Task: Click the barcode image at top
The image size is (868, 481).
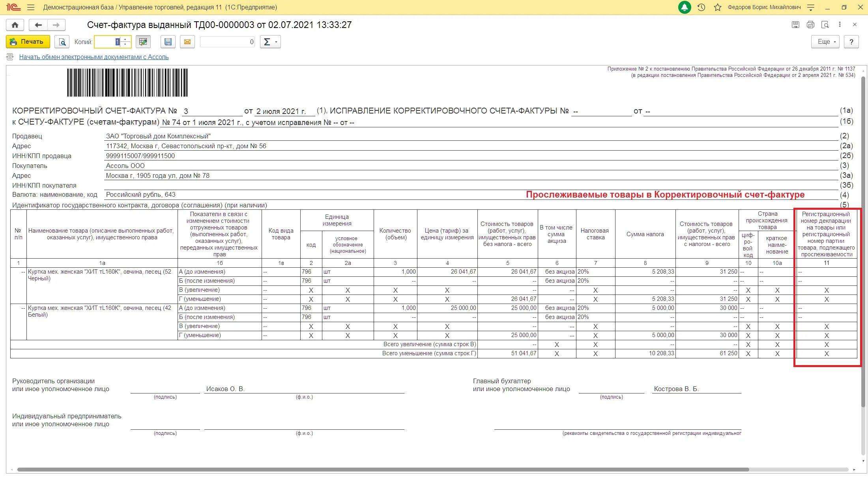Action: click(127, 83)
